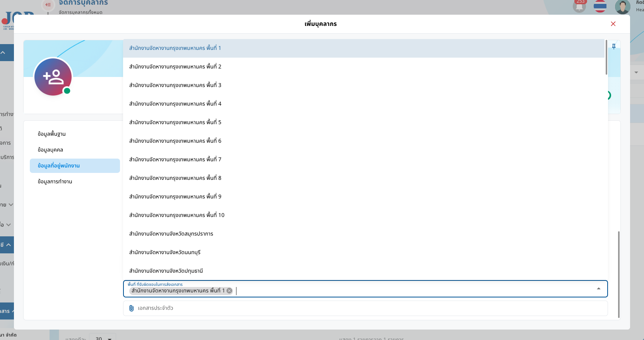Select Bangkok employment office Area 2
Screen dimensions: 644x340
click(175, 67)
